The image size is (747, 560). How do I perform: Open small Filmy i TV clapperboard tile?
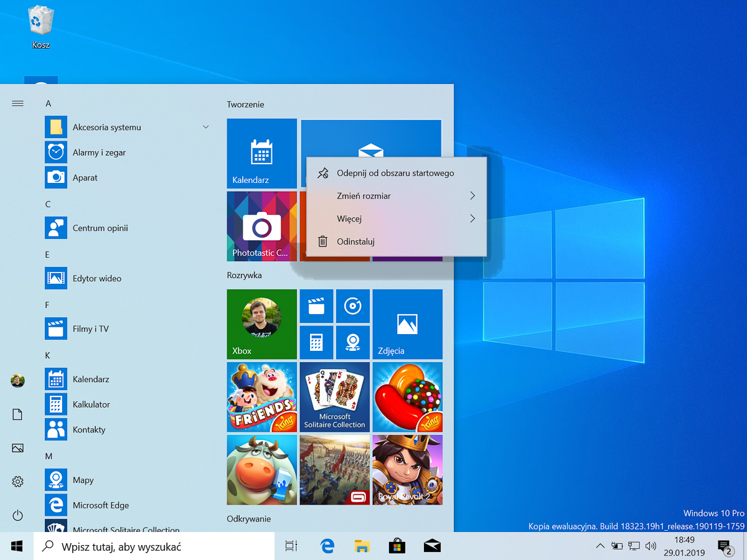point(317,306)
